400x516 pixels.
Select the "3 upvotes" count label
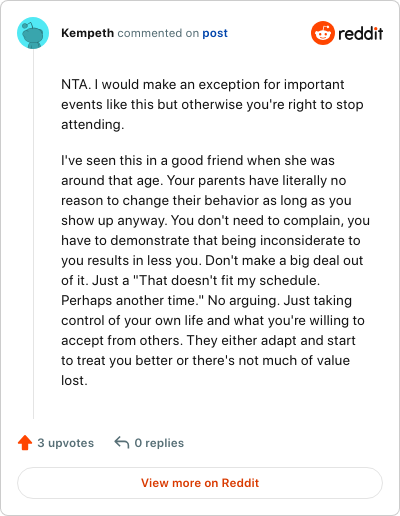pyautogui.click(x=66, y=443)
